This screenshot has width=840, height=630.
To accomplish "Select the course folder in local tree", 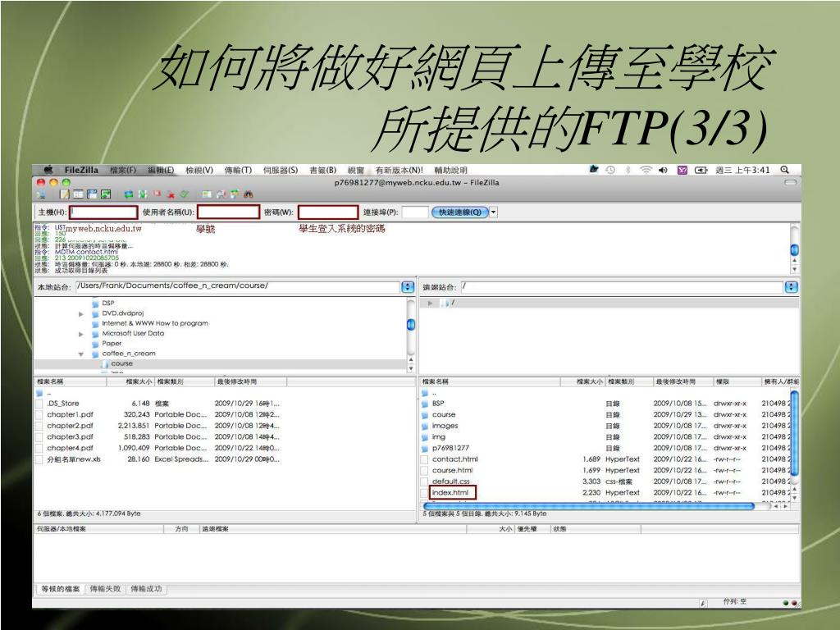I will 121,363.
